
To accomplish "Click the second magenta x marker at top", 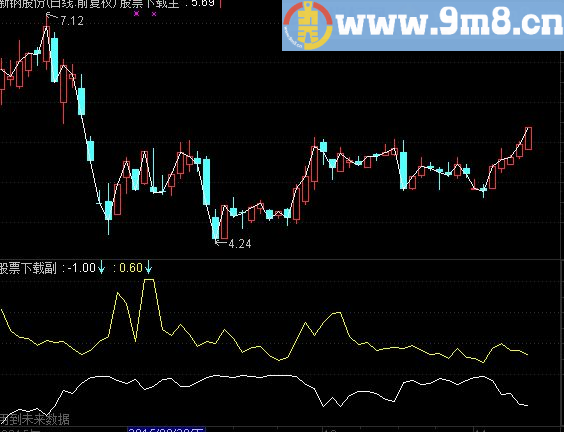I will pos(154,14).
